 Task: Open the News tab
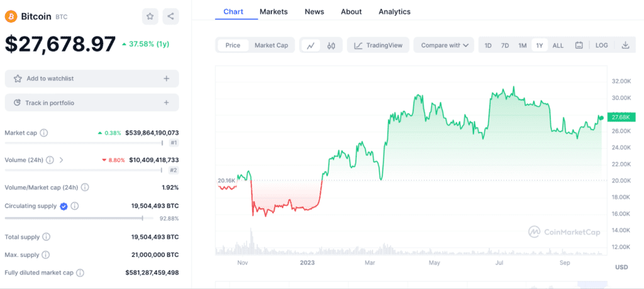pos(314,11)
